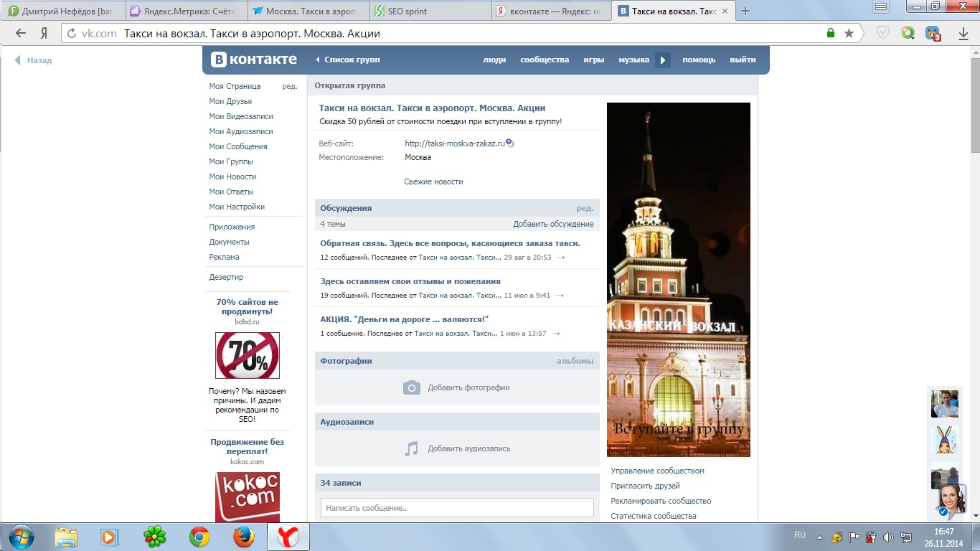
Task: Go back to 'Список групп'
Action: click(x=348, y=60)
